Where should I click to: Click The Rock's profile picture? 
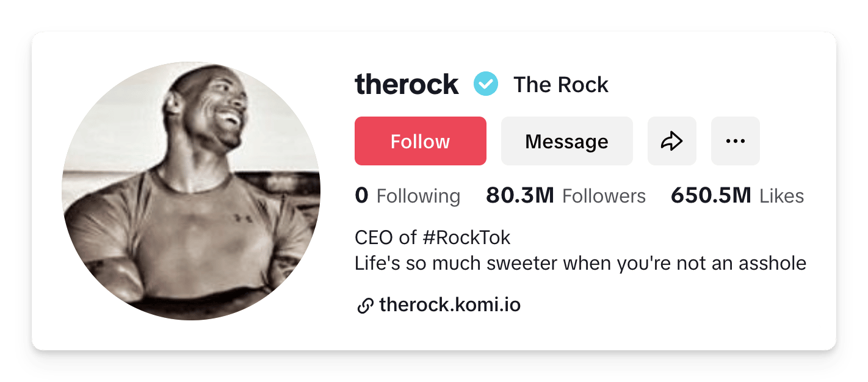[191, 191]
